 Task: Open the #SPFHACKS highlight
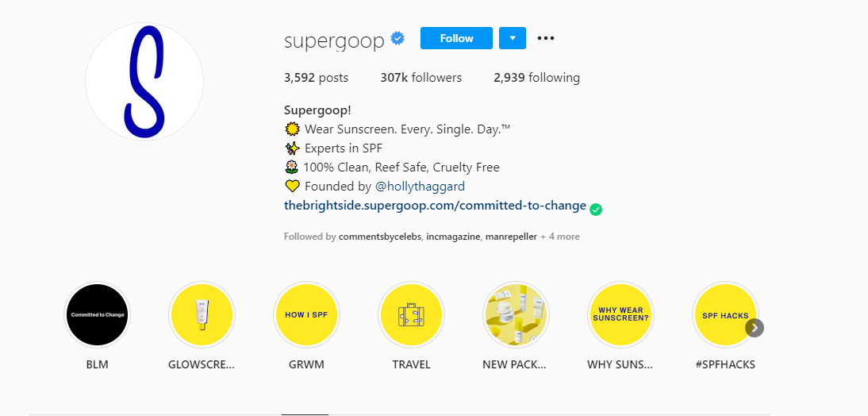724,315
